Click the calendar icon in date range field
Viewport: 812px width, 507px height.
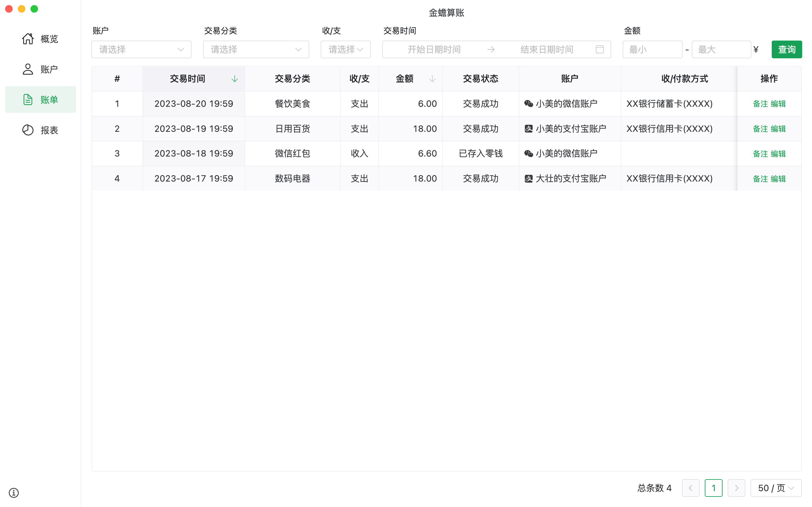click(599, 50)
